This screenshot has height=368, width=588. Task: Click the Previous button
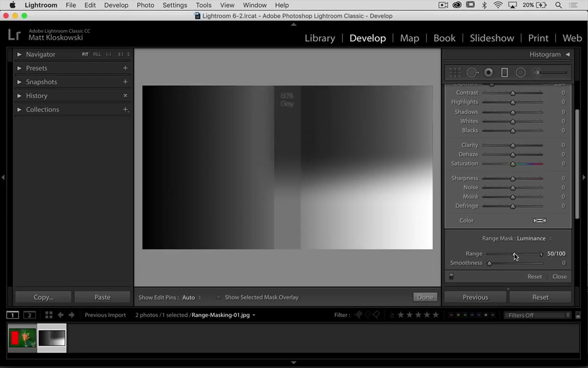click(475, 297)
